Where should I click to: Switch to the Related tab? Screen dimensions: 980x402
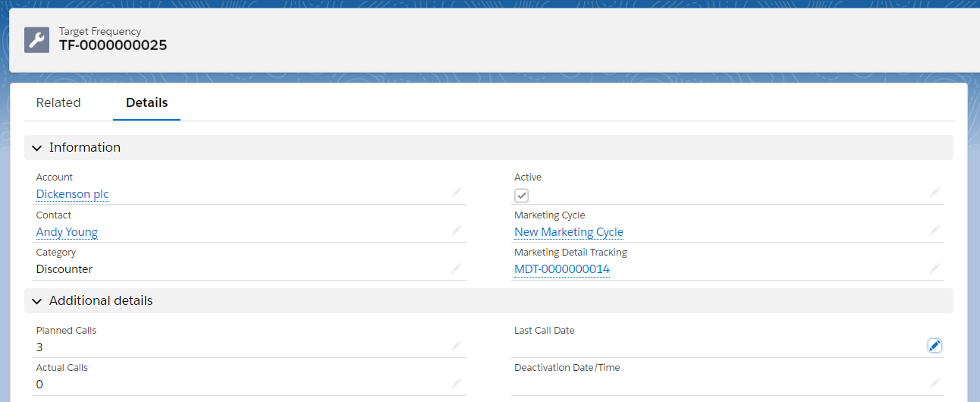tap(58, 103)
